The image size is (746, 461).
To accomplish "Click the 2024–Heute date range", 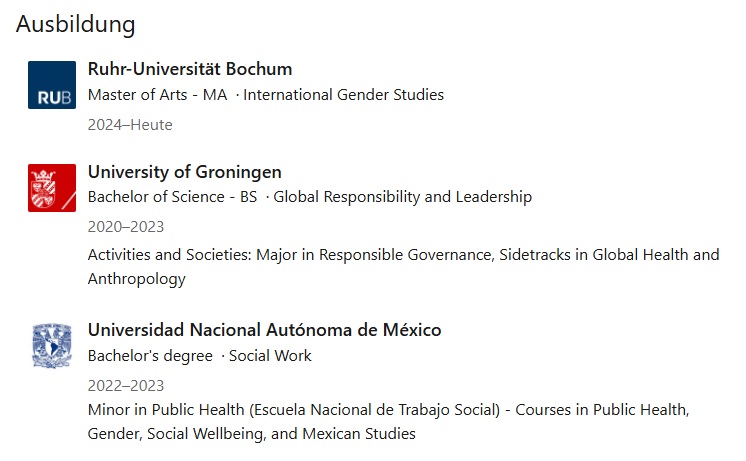I will (130, 125).
